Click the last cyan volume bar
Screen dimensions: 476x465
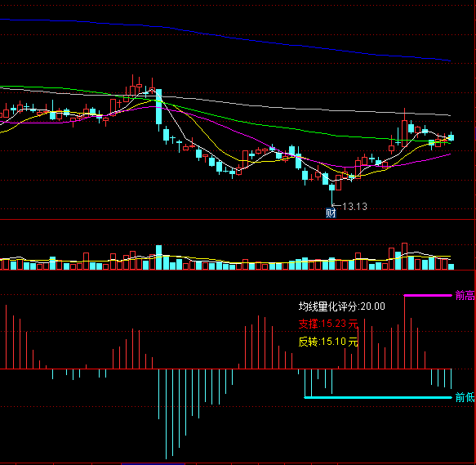[452, 267]
